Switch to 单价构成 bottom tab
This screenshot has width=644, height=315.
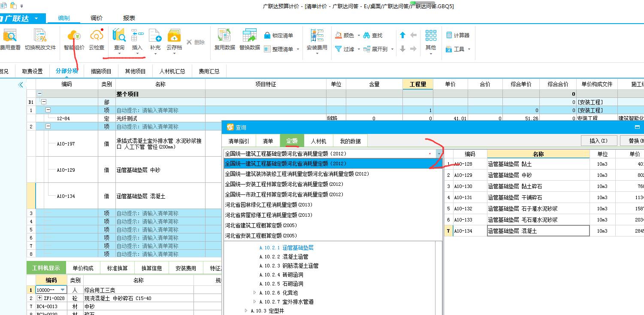[x=83, y=268]
